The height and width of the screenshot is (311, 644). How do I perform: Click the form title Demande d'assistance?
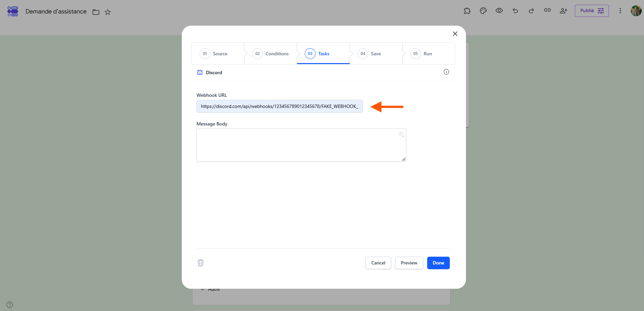(56, 11)
